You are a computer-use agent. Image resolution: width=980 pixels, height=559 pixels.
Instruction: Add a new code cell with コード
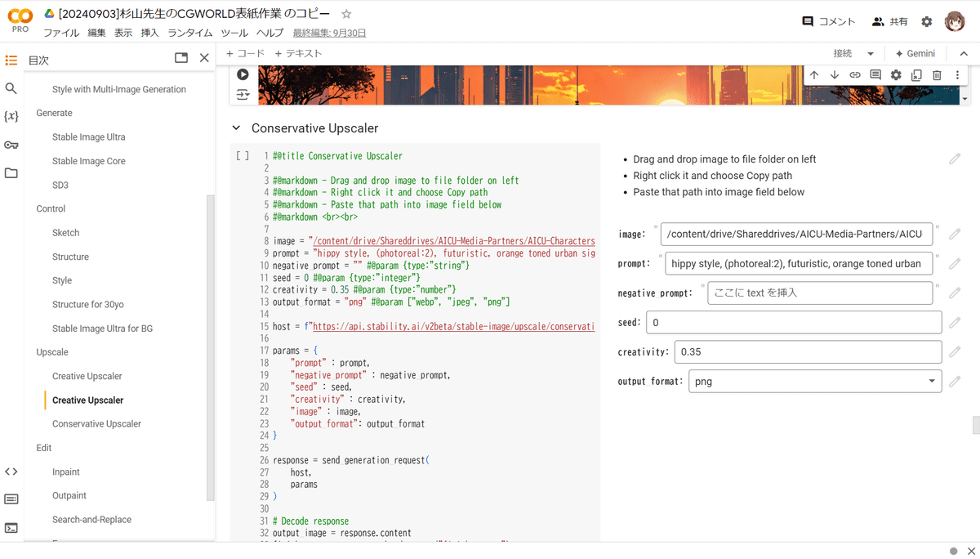click(246, 53)
